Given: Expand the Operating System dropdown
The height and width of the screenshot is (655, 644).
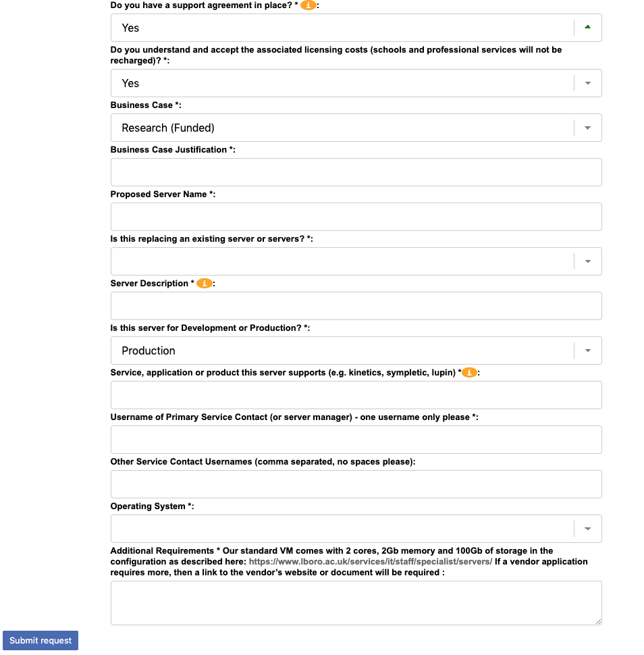Looking at the screenshot, I should pyautogui.click(x=587, y=529).
